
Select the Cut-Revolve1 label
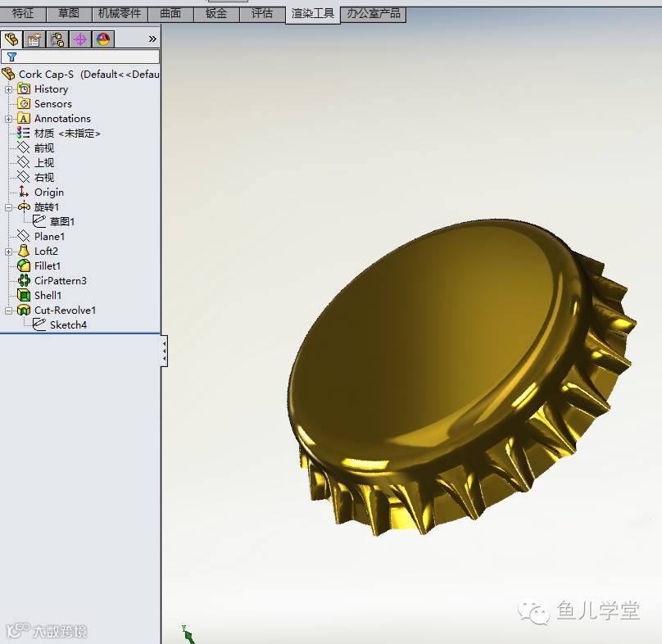(x=65, y=311)
